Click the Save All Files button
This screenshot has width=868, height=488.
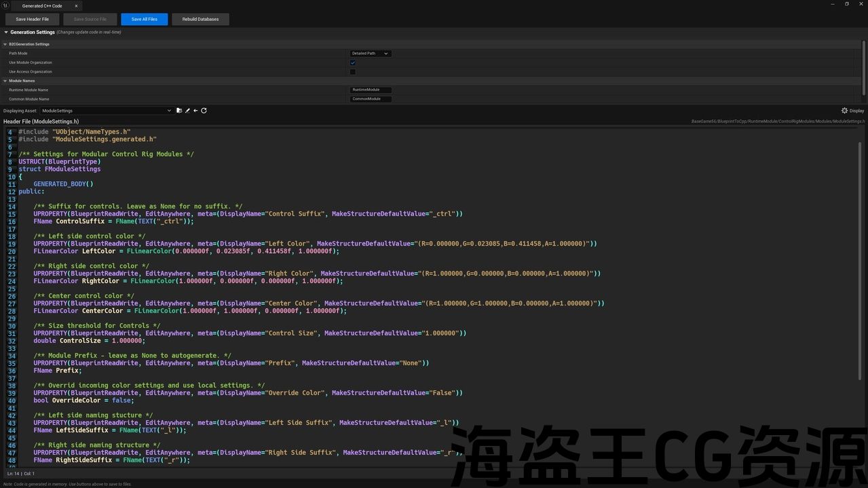(x=144, y=19)
